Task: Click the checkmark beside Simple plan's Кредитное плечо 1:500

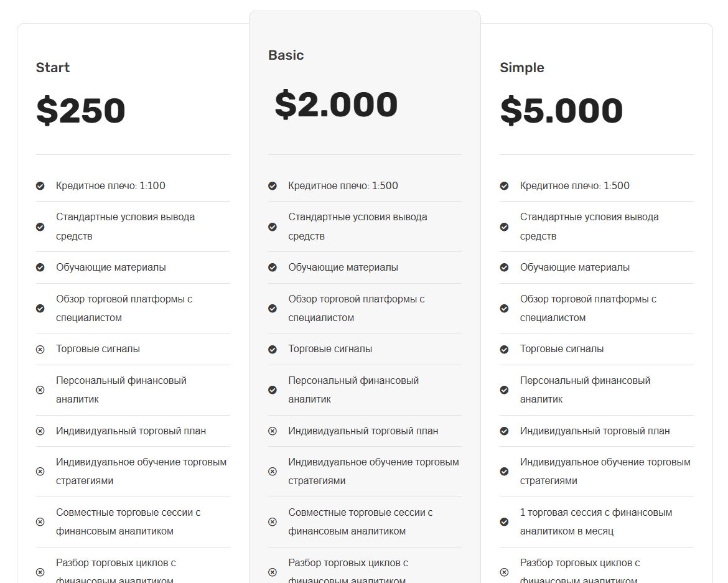Action: tap(504, 186)
